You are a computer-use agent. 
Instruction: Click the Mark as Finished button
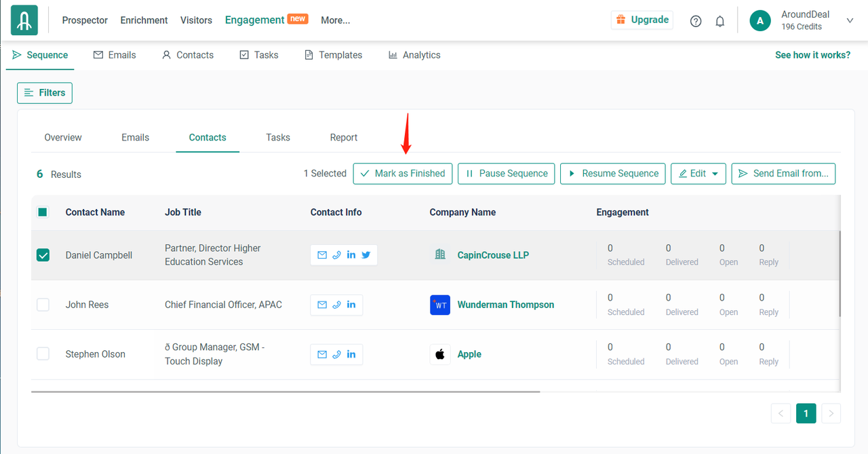click(403, 174)
